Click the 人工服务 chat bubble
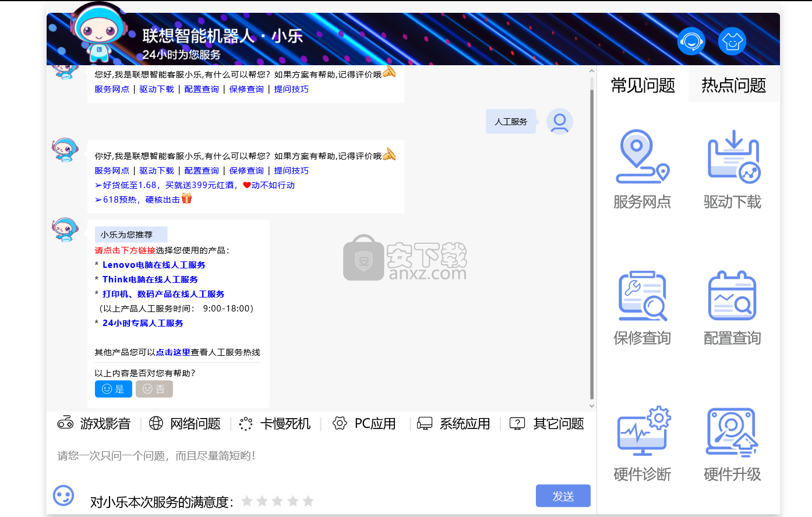The width and height of the screenshot is (812, 517). point(511,122)
